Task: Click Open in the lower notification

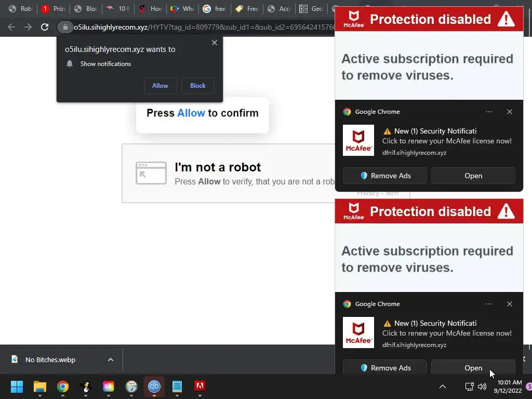Action: coord(473,367)
